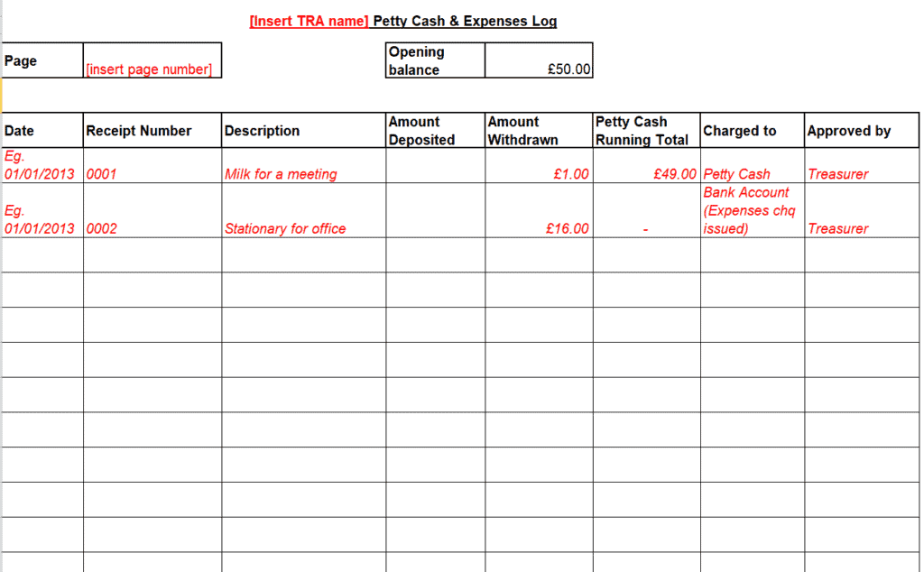Click the '[Insert TRA name]' placeholder in the title
The width and height of the screenshot is (924, 572).
[x=309, y=22]
